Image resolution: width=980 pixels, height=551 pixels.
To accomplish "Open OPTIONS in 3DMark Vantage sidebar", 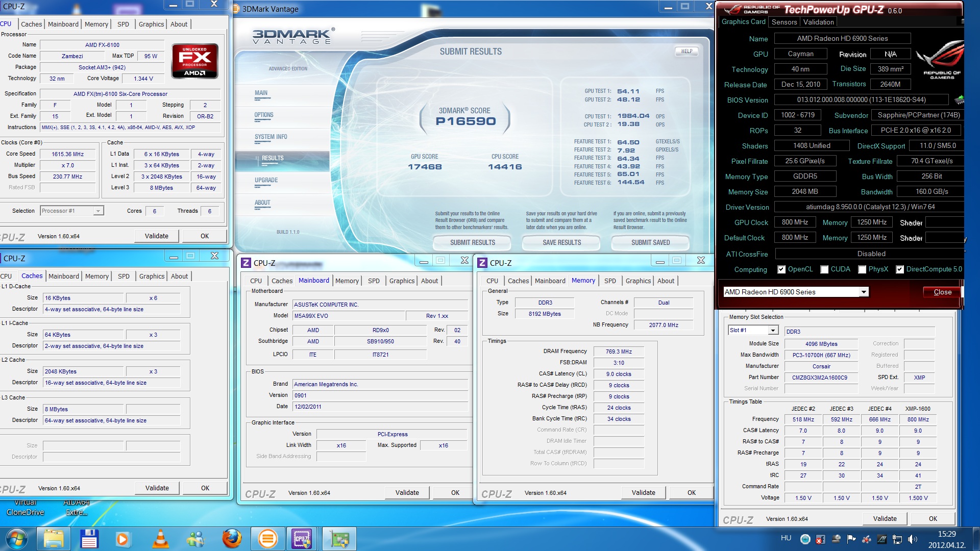I will pos(264,115).
